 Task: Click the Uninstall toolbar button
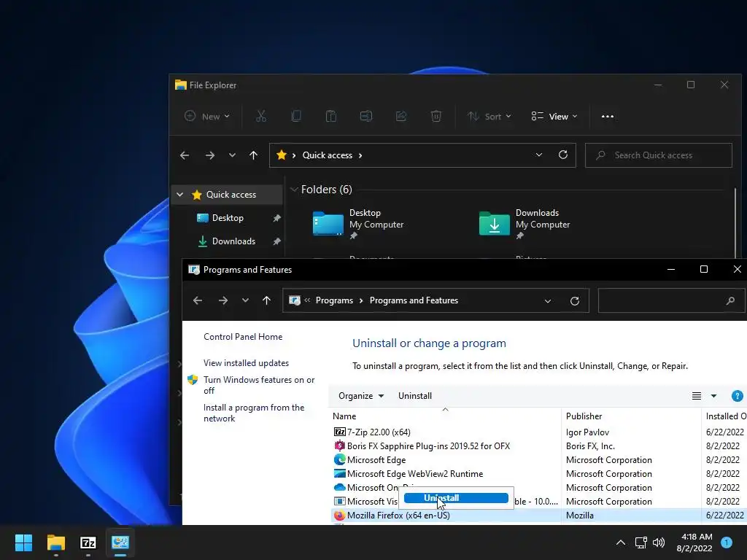[415, 396]
